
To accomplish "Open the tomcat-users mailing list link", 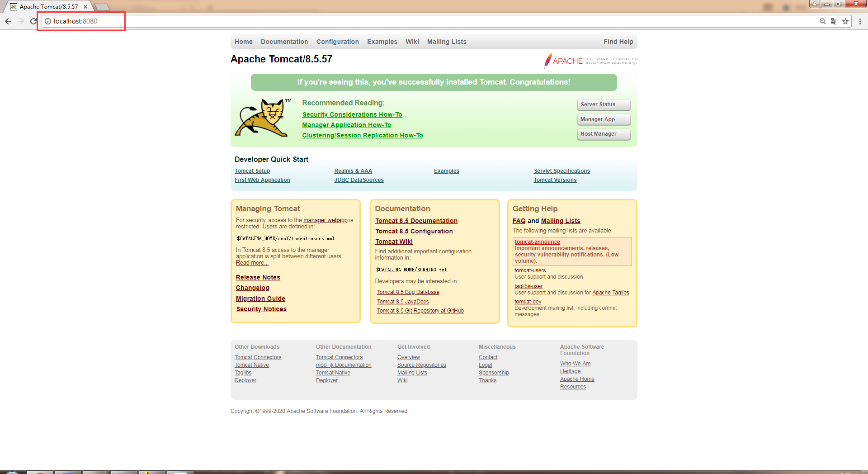I will tap(530, 270).
